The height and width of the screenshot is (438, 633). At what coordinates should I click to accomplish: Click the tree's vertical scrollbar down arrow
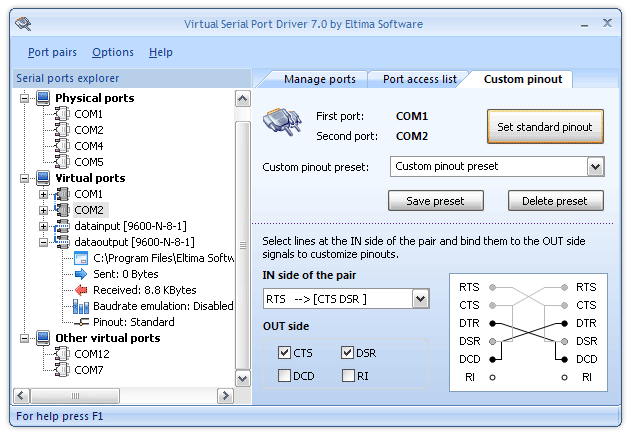point(242,379)
